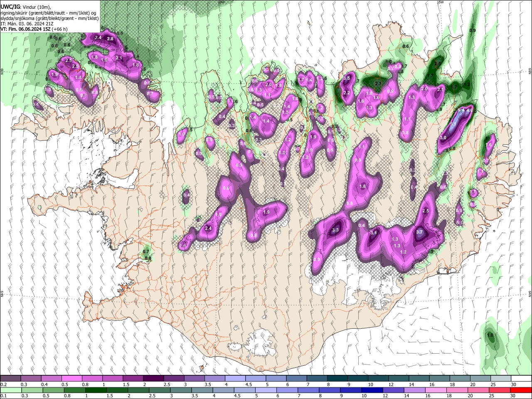Click the 5.1 precipitation maximum value
Viewport: 532px width, 399px height.
click(453, 124)
